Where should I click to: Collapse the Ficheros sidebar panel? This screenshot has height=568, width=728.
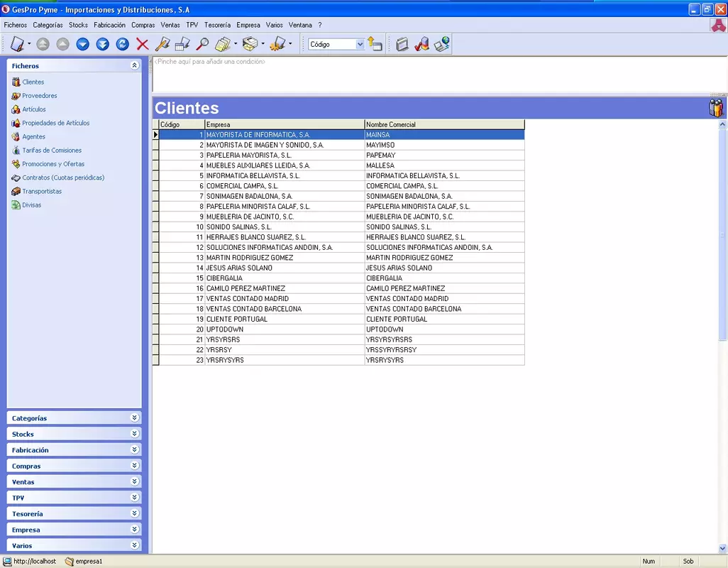135,65
